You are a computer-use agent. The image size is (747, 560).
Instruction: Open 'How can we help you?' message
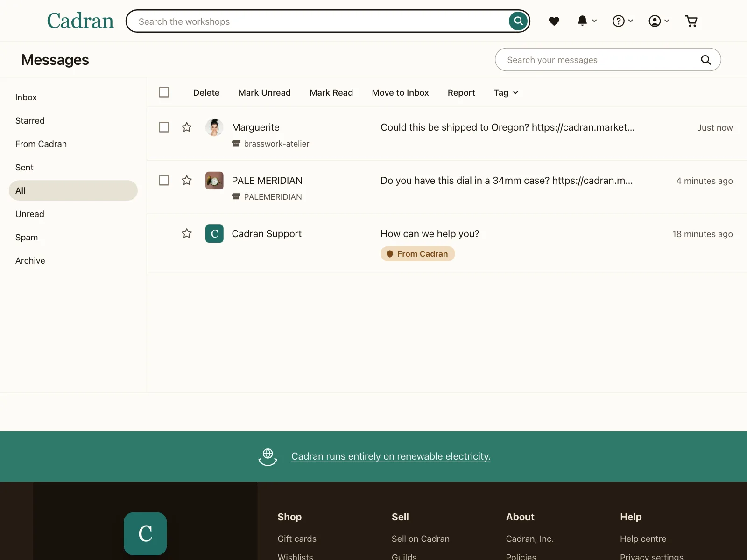tap(430, 234)
